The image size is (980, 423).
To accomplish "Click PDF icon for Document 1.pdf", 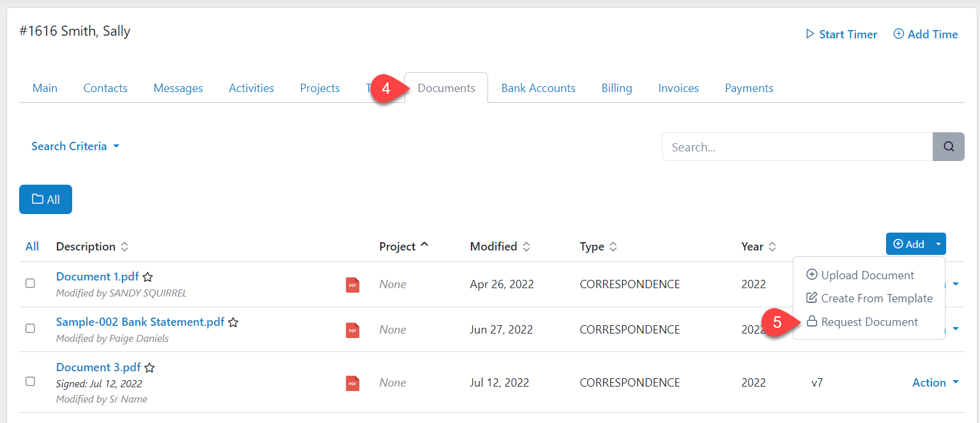I will (x=352, y=285).
